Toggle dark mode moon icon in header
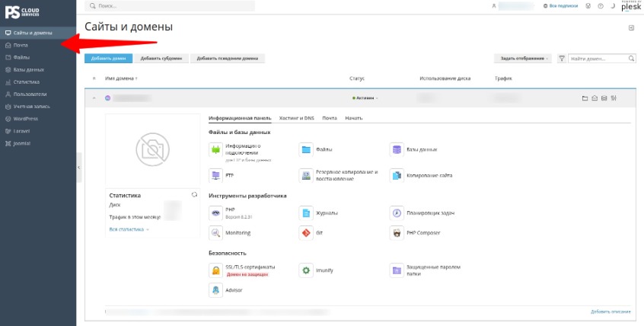The height and width of the screenshot is (326, 644). [x=612, y=6]
